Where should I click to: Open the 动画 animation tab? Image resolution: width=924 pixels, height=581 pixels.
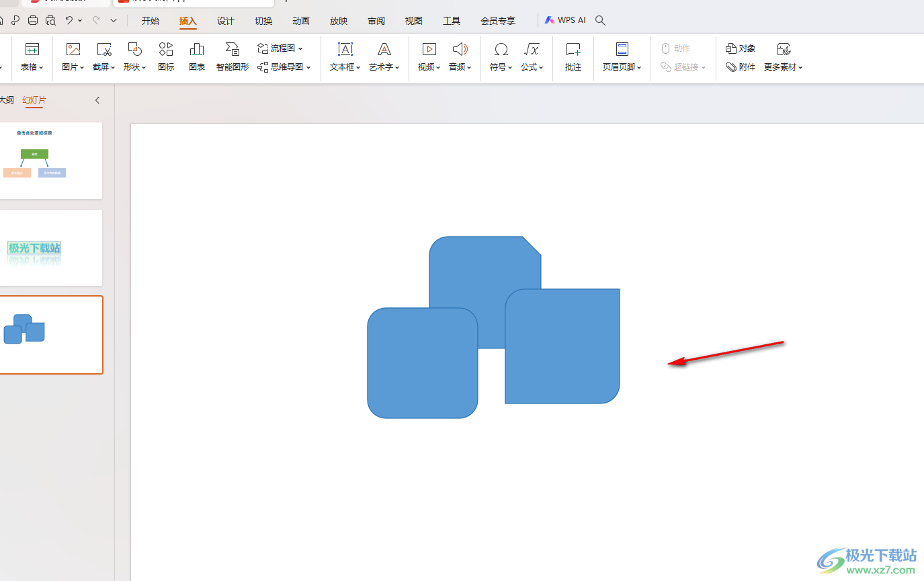pos(301,21)
